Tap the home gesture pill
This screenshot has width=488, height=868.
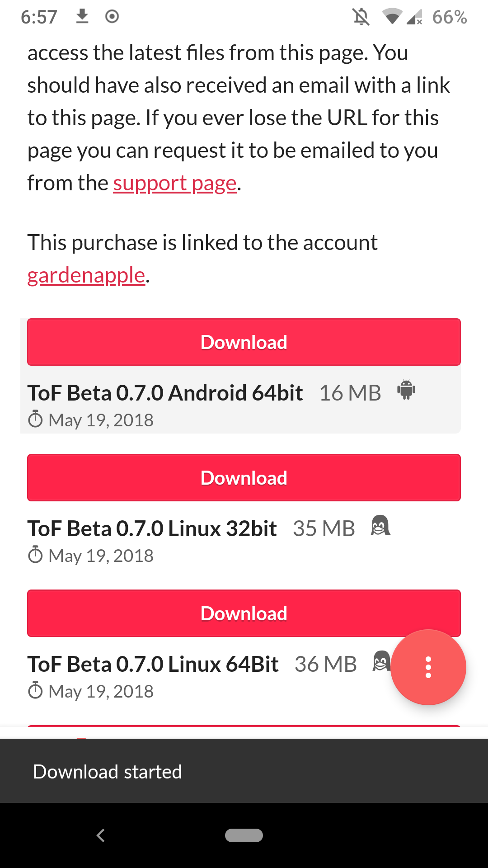(244, 835)
